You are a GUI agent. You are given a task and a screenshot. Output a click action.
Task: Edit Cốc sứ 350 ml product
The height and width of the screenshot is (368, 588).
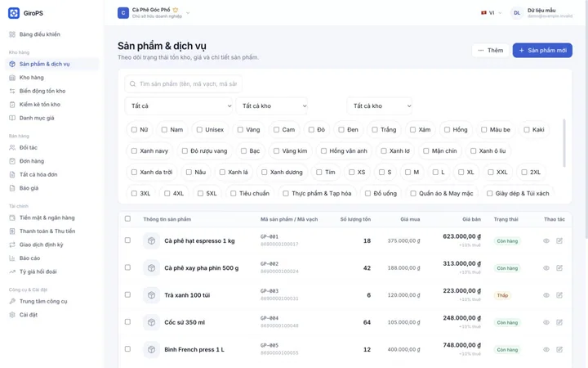pos(559,322)
